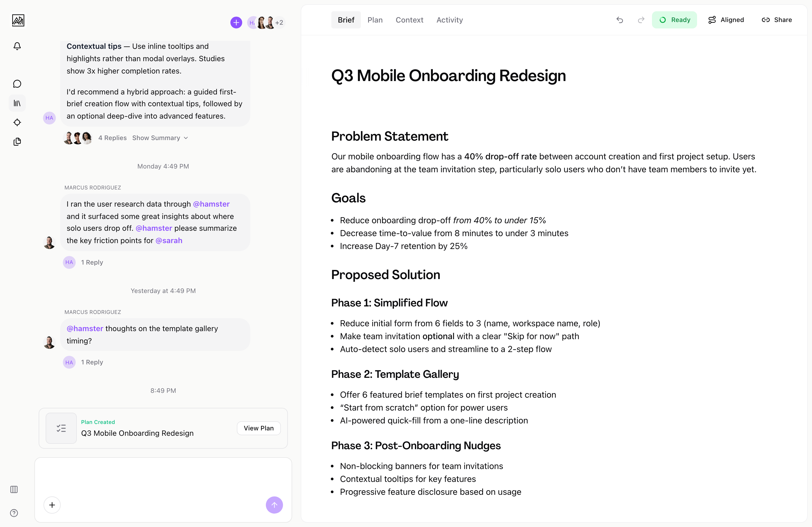
Task: Click the purple send arrow button
Action: [x=274, y=505]
